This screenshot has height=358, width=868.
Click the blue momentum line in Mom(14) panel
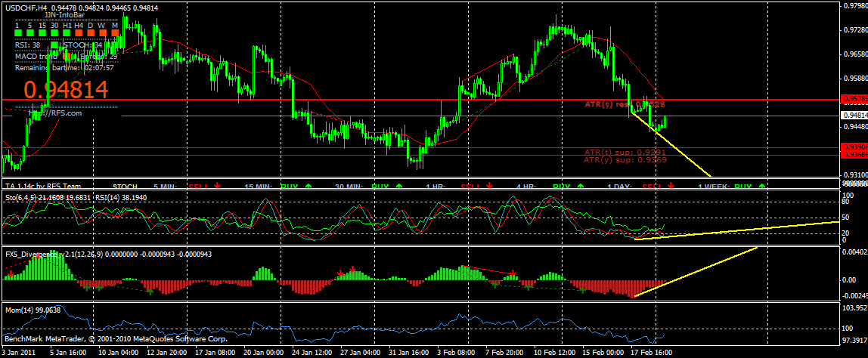point(332,328)
